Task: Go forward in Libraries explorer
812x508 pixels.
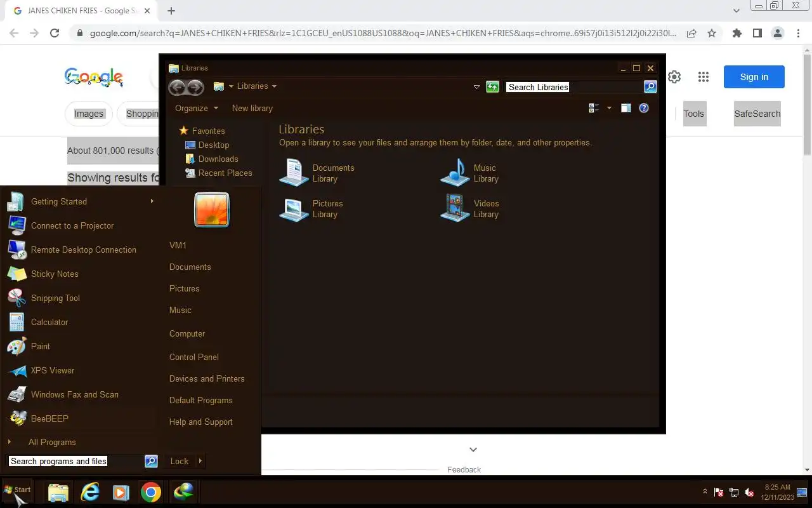Action: pos(195,87)
